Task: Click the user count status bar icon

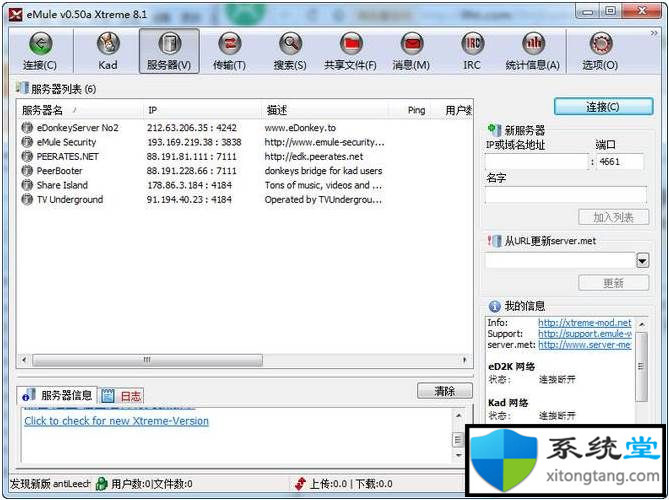Action: tap(102, 484)
